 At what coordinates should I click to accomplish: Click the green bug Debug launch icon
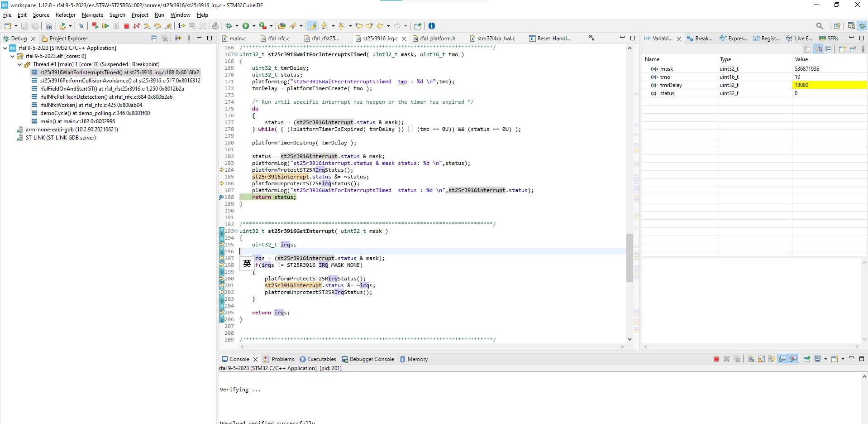(x=229, y=26)
